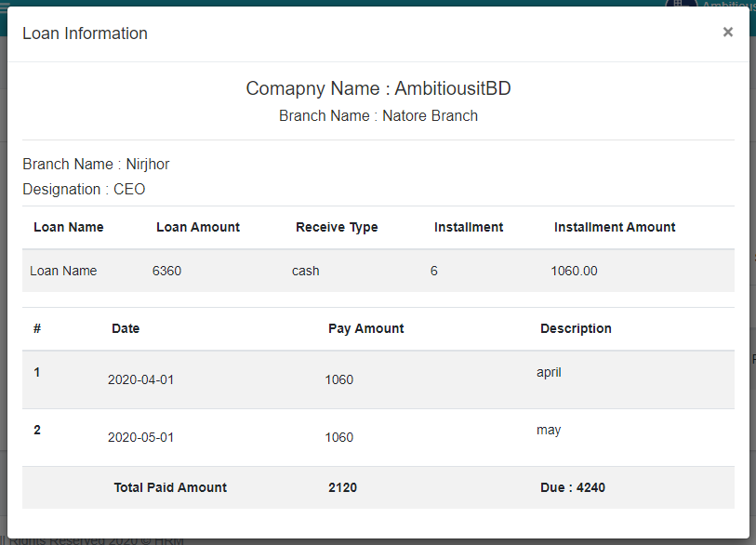Click the may payment description
The width and height of the screenshot is (756, 545).
(x=549, y=430)
